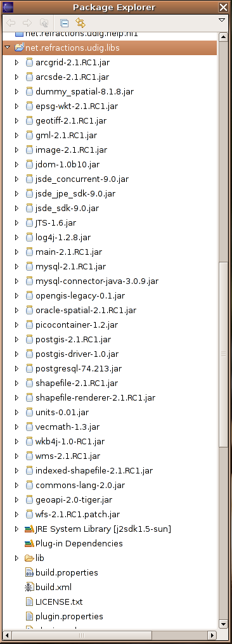Click the build.xml ant file icon
This screenshot has width=232, height=644.
pos(29,588)
